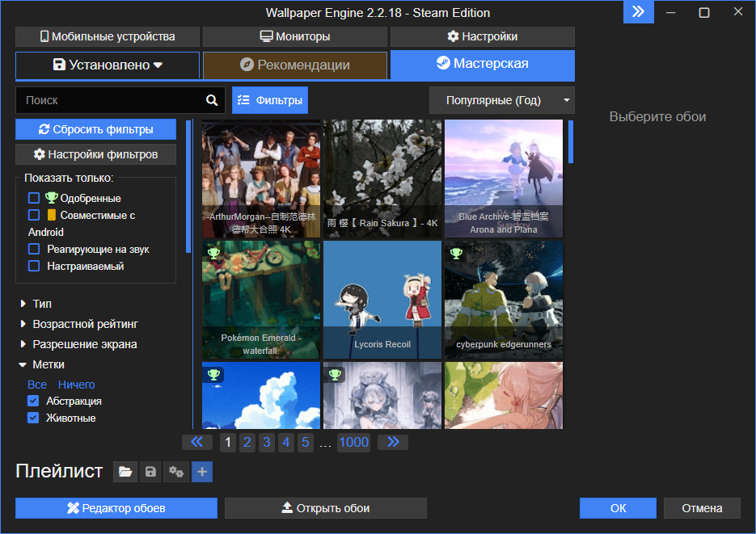This screenshot has height=534, width=756.
Task: Go to previous page arrow
Action: [x=196, y=442]
